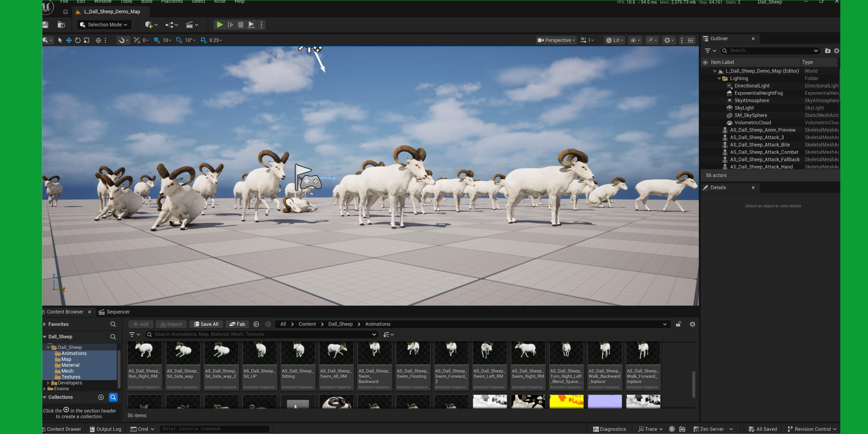Open the viewport layouts grid icon
Viewport: 868px width, 434px height.
(690, 40)
